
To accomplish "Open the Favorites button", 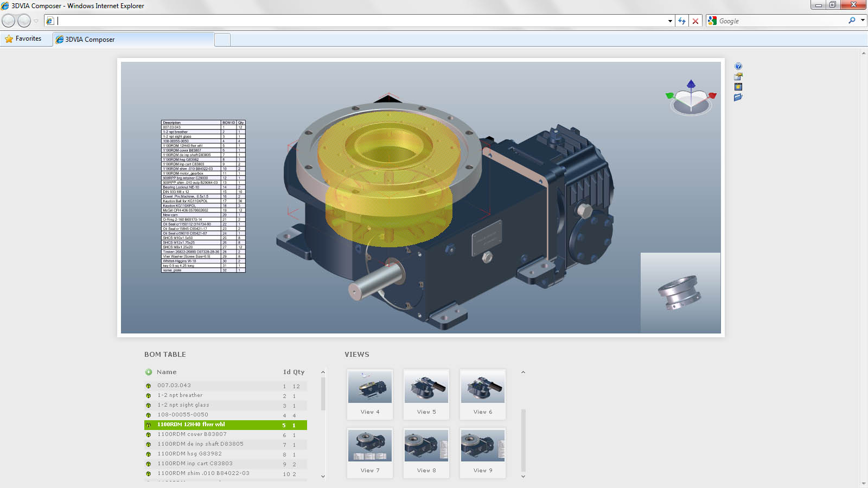I will [x=23, y=39].
